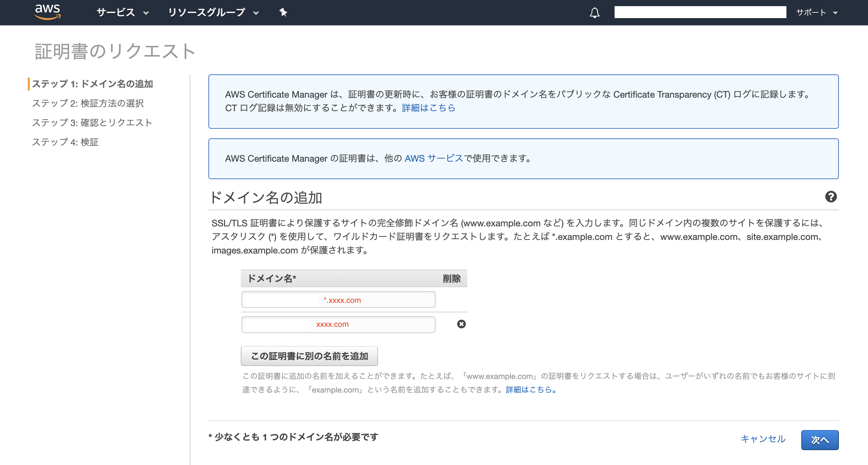
Task: Click the AWS logo to go home
Action: [x=48, y=12]
